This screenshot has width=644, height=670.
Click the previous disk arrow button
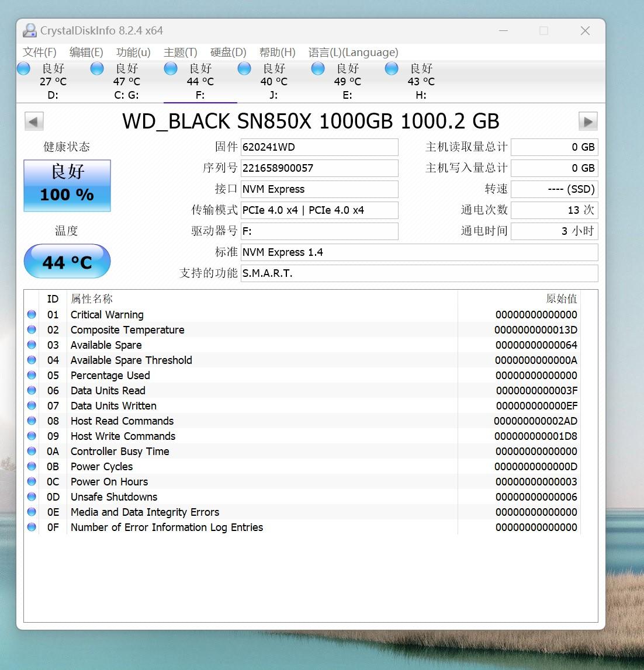[x=34, y=121]
